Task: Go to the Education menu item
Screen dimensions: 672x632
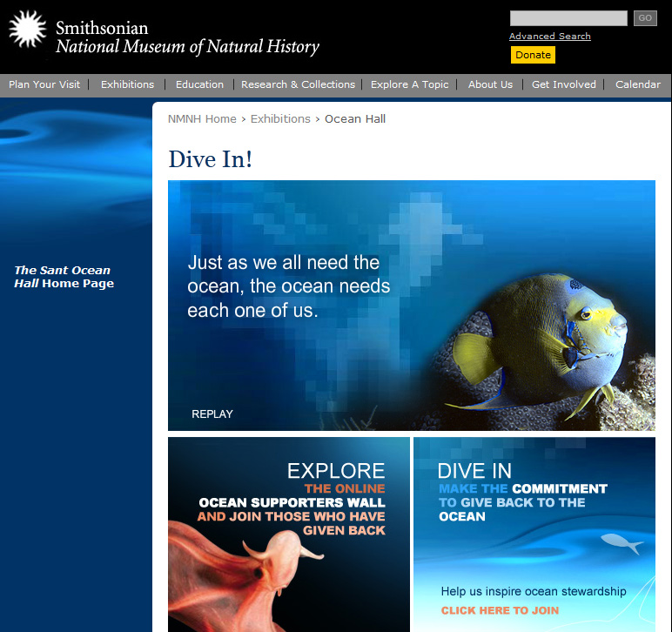Action: [199, 84]
